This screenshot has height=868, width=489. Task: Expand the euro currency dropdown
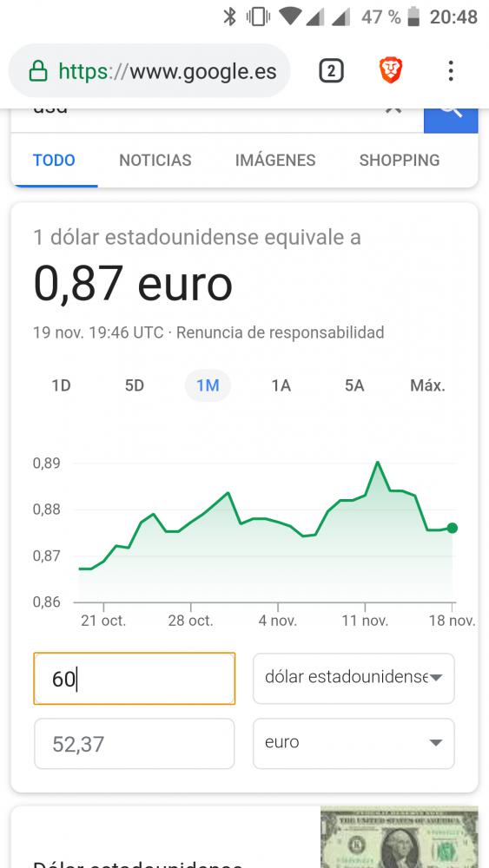click(354, 744)
